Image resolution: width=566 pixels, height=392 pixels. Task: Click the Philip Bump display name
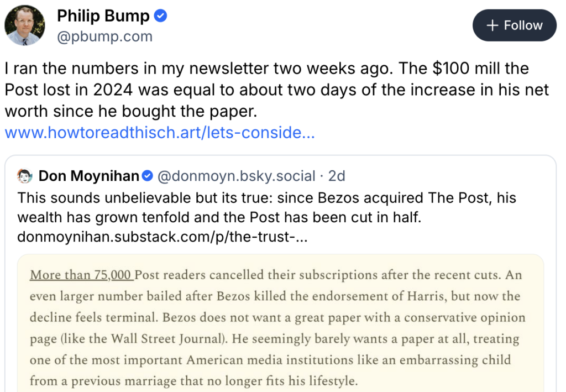coord(103,17)
